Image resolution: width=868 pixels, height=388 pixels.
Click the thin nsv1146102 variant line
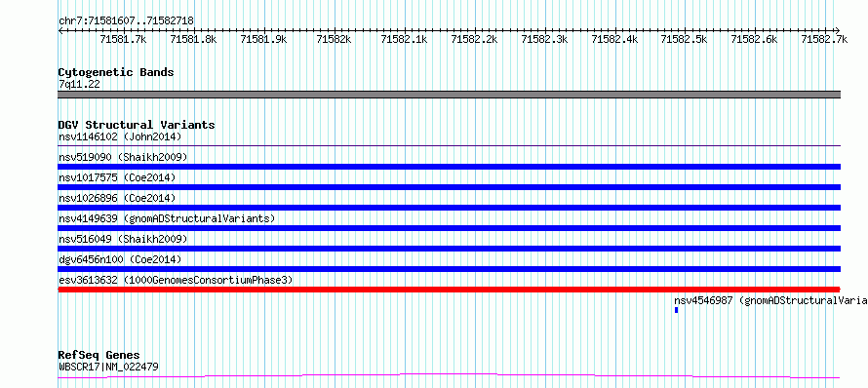tap(449, 146)
